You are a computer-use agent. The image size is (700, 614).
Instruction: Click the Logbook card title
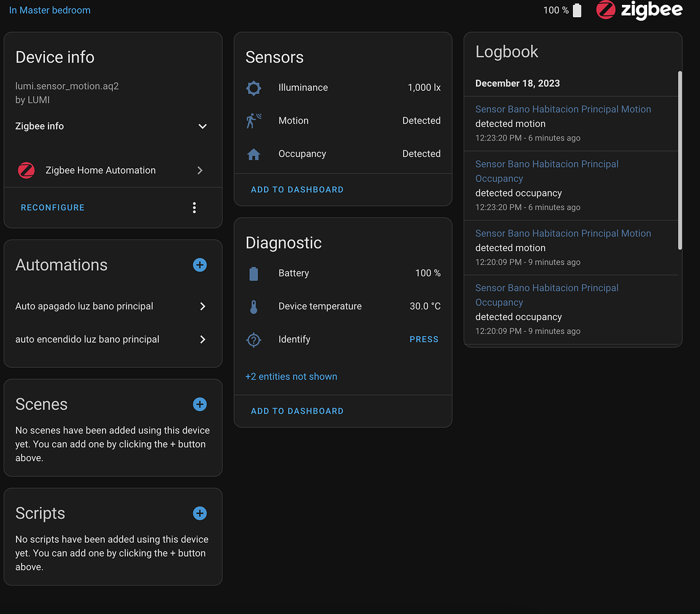[507, 52]
